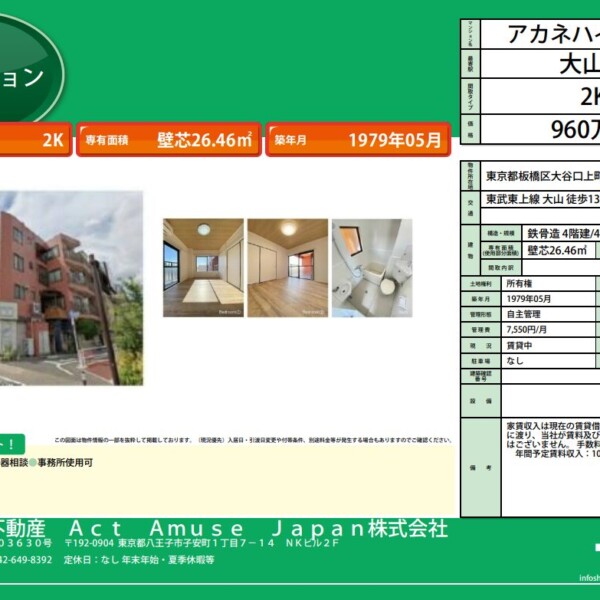Click the 築年月 orange label

[x=293, y=141]
